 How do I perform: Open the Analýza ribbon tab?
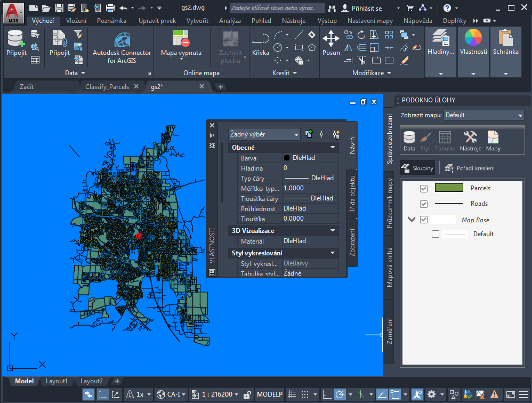coord(230,21)
